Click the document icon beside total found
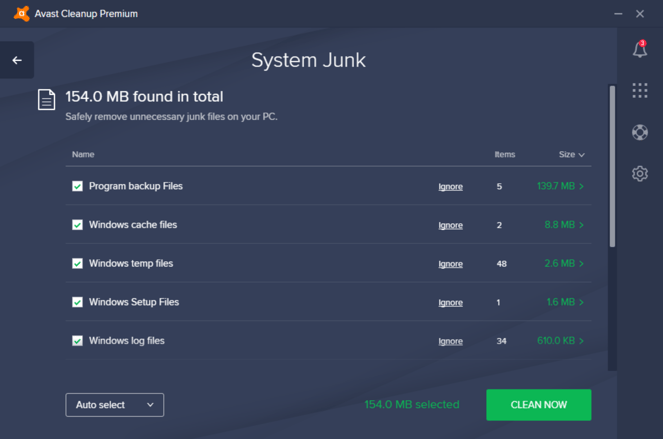 point(46,99)
